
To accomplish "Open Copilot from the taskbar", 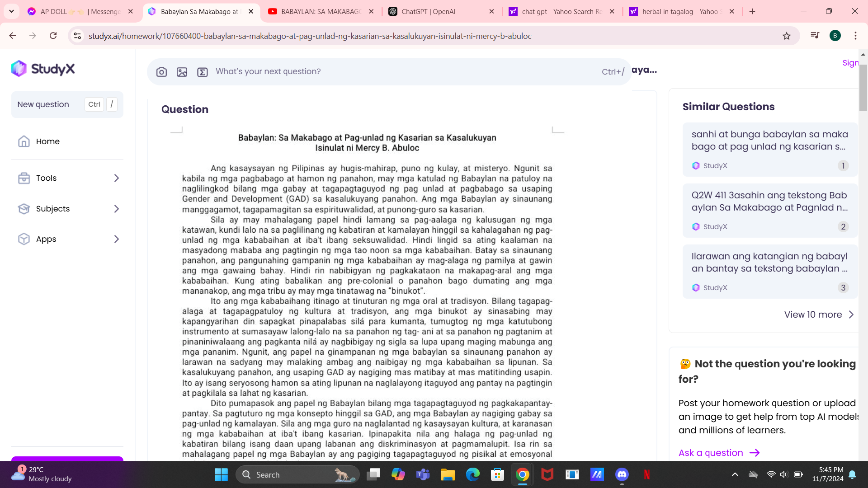I will [x=398, y=474].
